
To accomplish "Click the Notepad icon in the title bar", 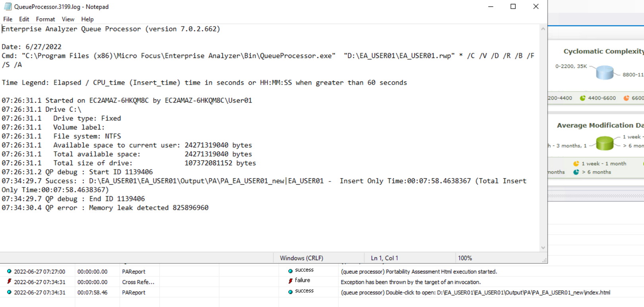I will (x=8, y=7).
